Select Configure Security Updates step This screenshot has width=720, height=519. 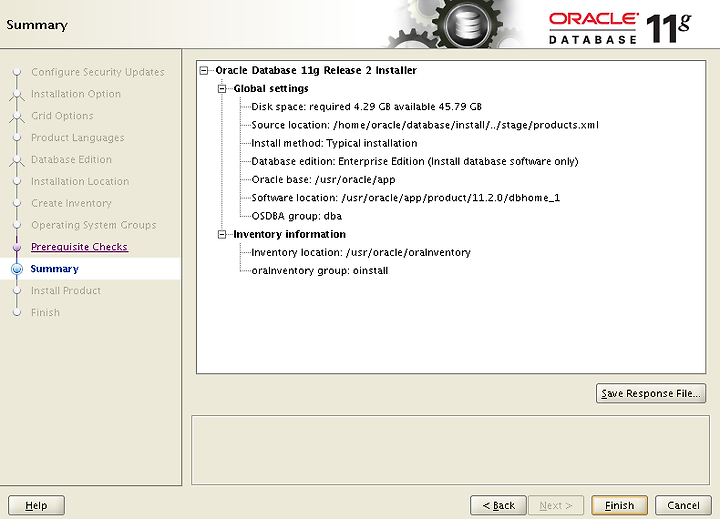tap(98, 72)
